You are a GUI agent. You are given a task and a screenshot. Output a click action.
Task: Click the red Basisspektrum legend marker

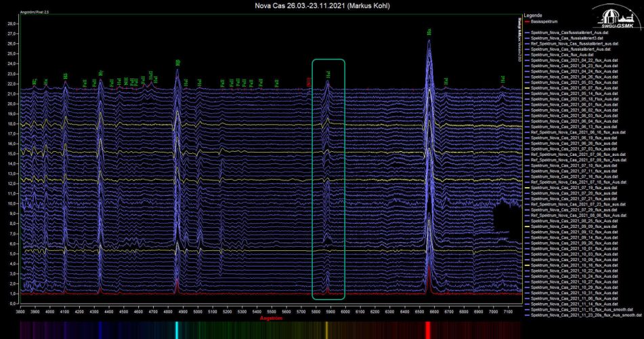tap(527, 21)
